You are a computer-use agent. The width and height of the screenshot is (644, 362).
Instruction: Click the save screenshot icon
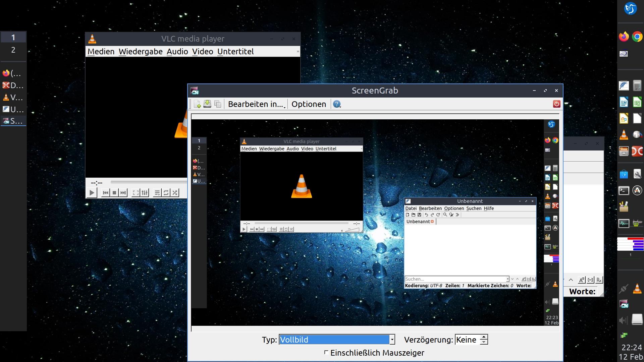tap(207, 104)
